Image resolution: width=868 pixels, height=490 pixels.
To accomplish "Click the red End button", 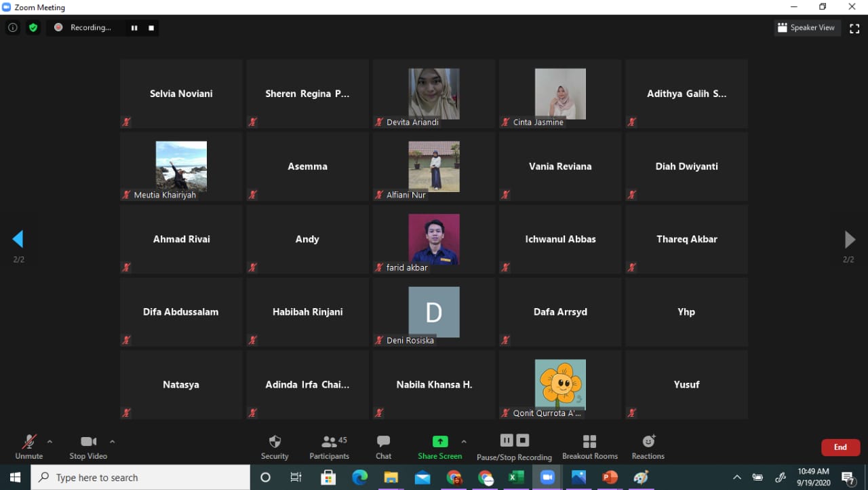I will point(840,447).
